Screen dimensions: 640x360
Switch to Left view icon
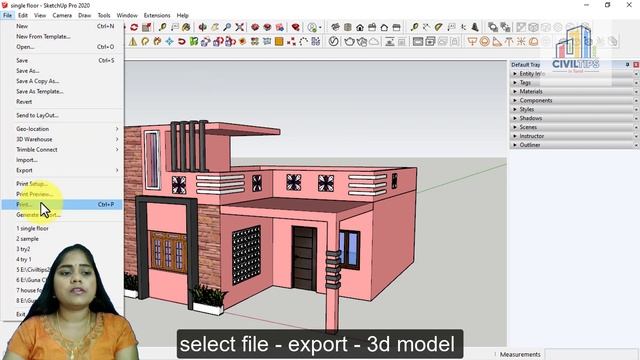pyautogui.click(x=396, y=27)
